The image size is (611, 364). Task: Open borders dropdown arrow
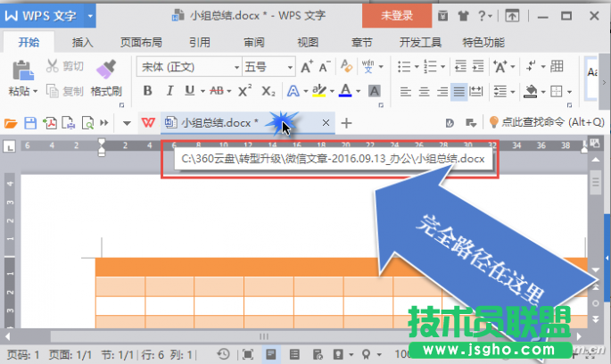[x=569, y=92]
